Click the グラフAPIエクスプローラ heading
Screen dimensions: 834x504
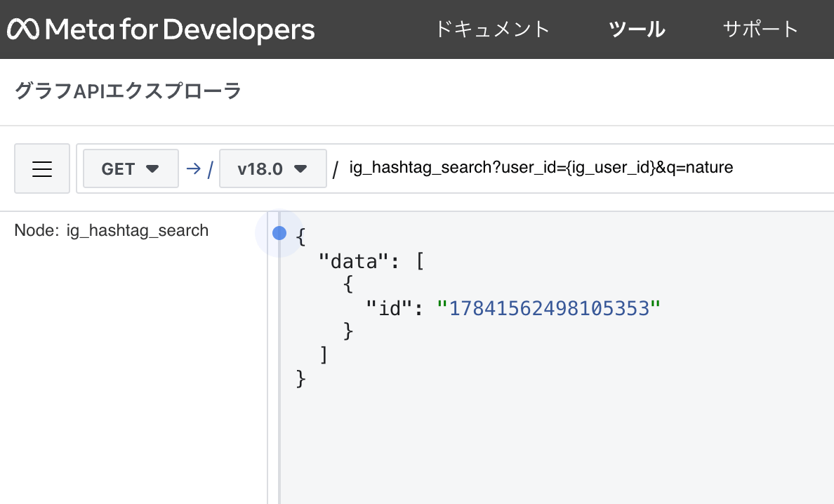(128, 91)
